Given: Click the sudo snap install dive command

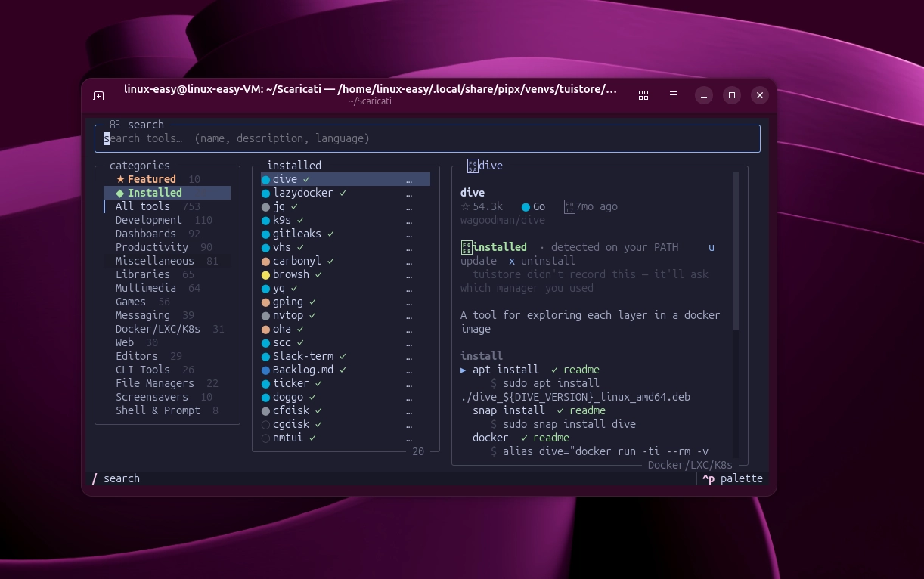Looking at the screenshot, I should coord(569,424).
